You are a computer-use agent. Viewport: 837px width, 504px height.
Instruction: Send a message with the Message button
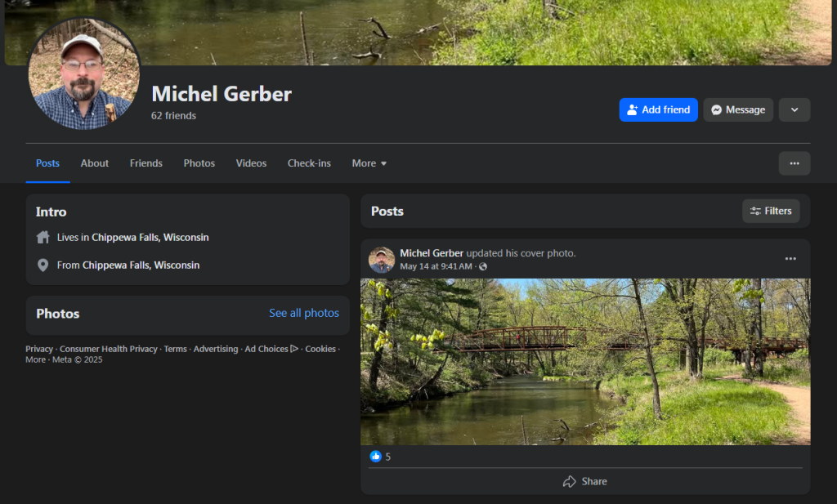pos(738,109)
